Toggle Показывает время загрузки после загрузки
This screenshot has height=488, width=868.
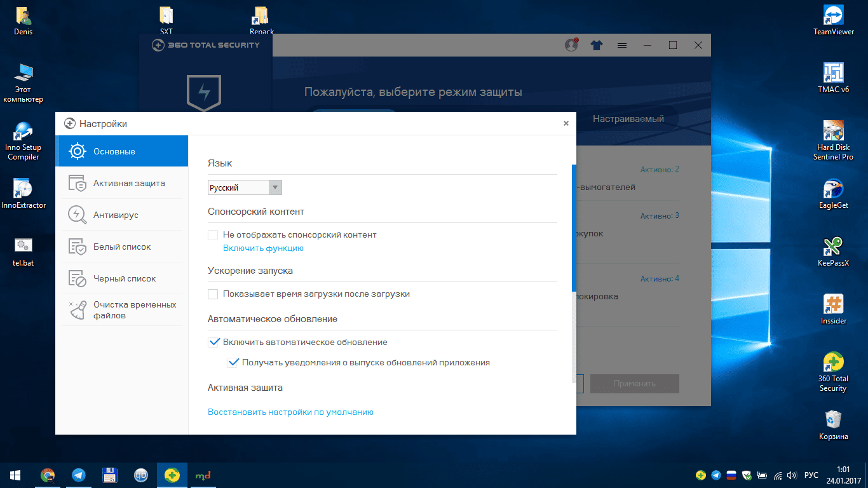213,294
